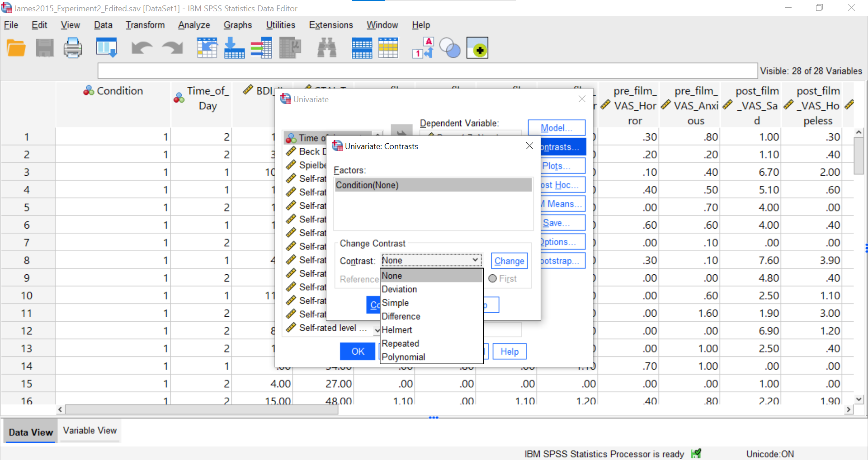Select None in contrast list
The width and height of the screenshot is (868, 460).
pyautogui.click(x=432, y=276)
